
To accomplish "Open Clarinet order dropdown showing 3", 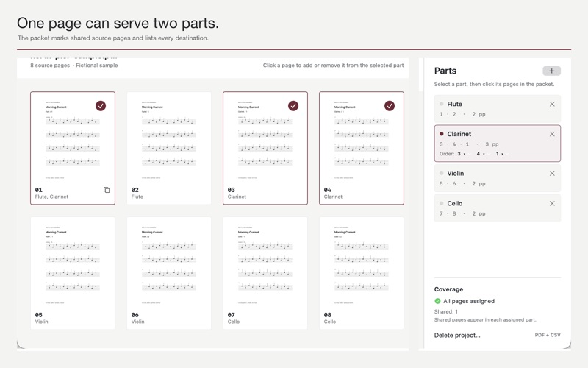I will pyautogui.click(x=462, y=154).
